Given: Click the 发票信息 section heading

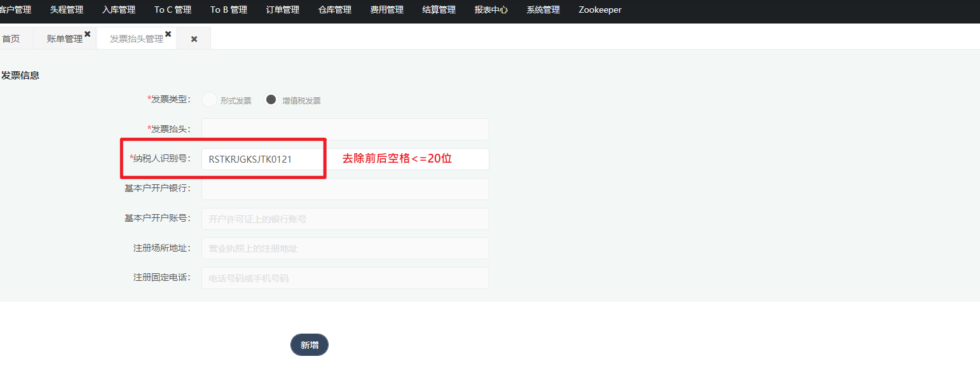Looking at the screenshot, I should (20, 75).
